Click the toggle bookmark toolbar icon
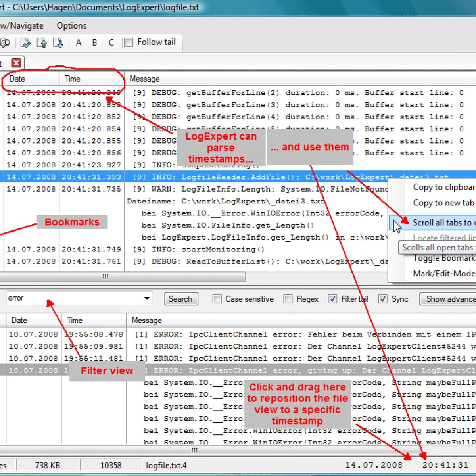This screenshot has height=476, width=476. pos(26,42)
